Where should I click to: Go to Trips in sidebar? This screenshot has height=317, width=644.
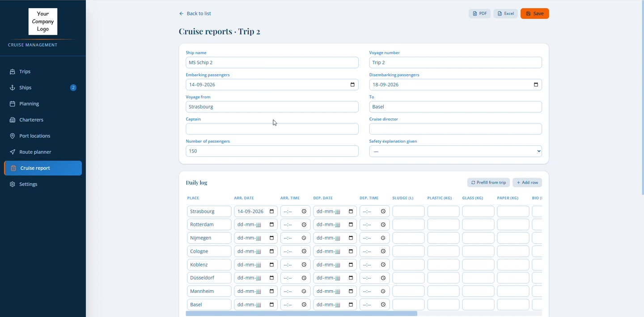pyautogui.click(x=43, y=72)
